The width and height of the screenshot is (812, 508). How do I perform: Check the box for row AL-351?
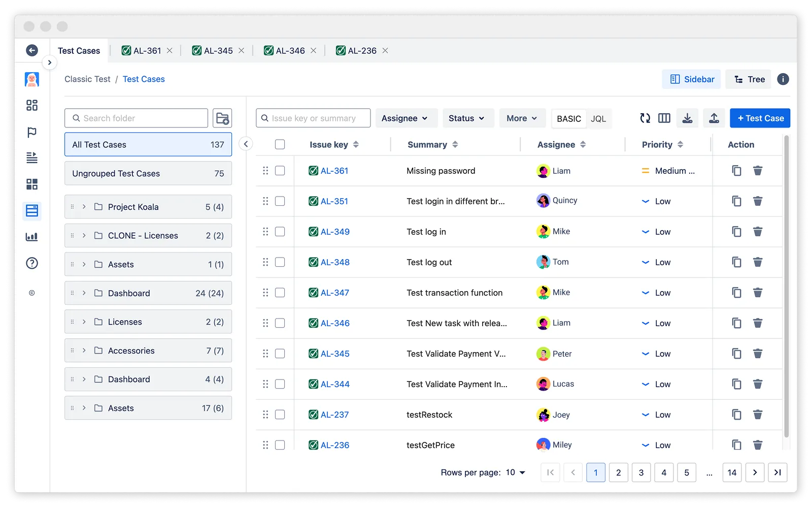[280, 201]
